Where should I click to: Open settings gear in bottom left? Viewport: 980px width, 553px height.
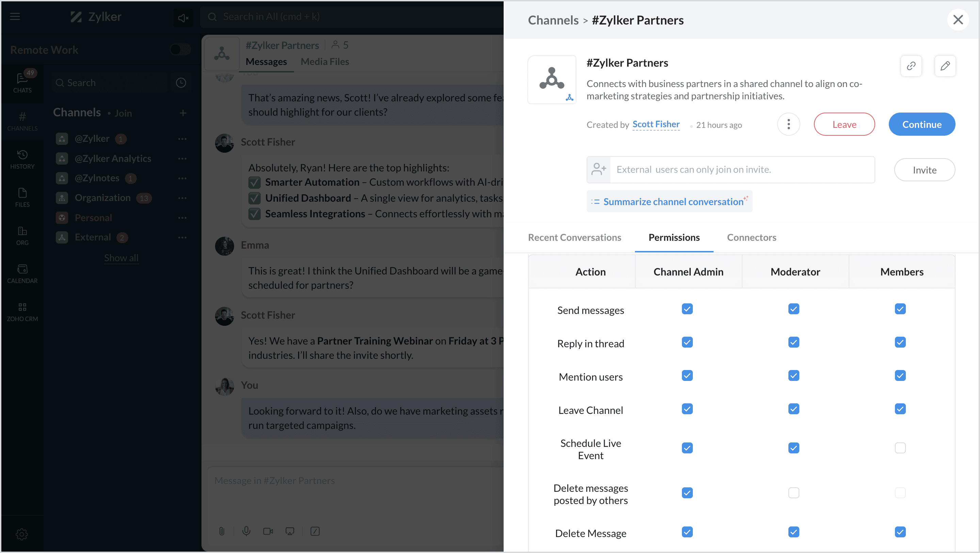click(22, 534)
